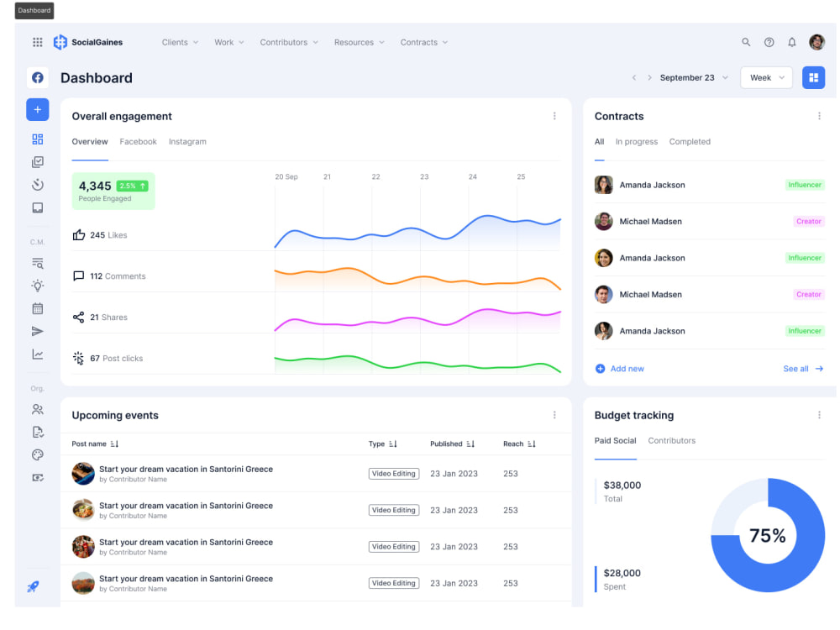Open the Week range dropdown

[767, 77]
